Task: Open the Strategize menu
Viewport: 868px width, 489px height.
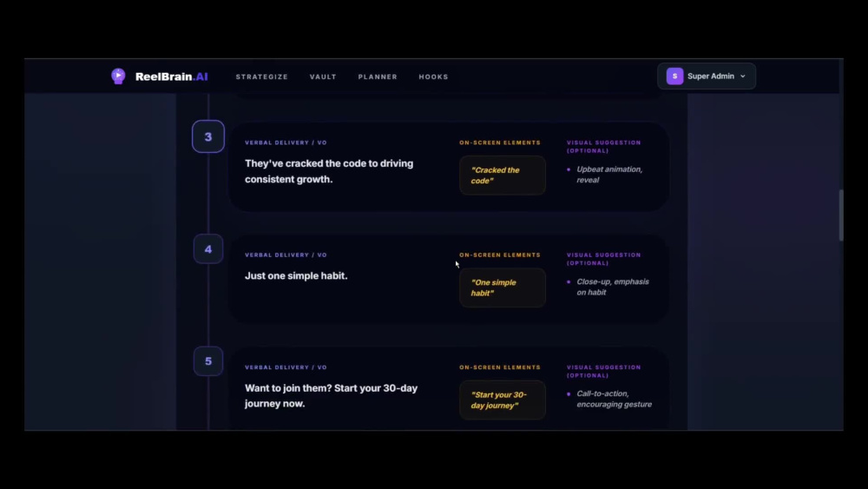Action: (x=262, y=77)
